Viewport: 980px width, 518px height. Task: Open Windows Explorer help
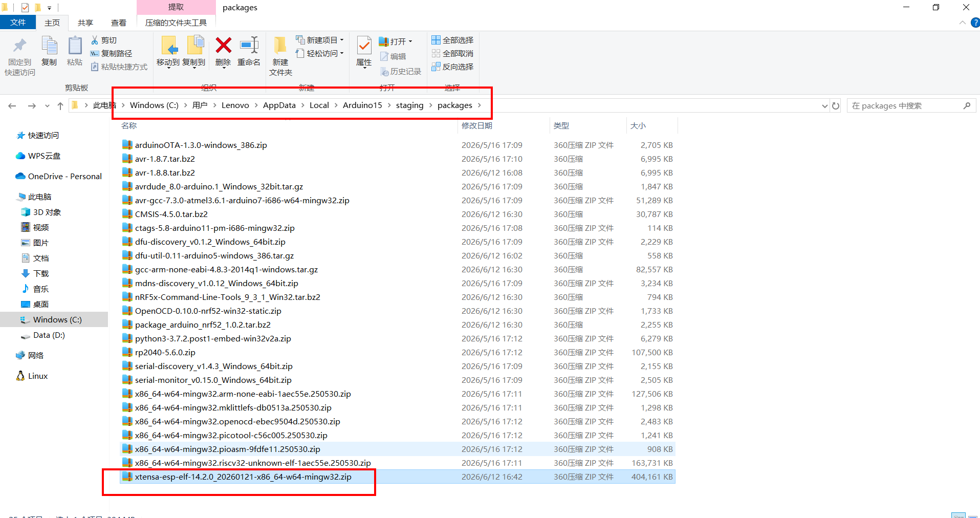[x=975, y=23]
